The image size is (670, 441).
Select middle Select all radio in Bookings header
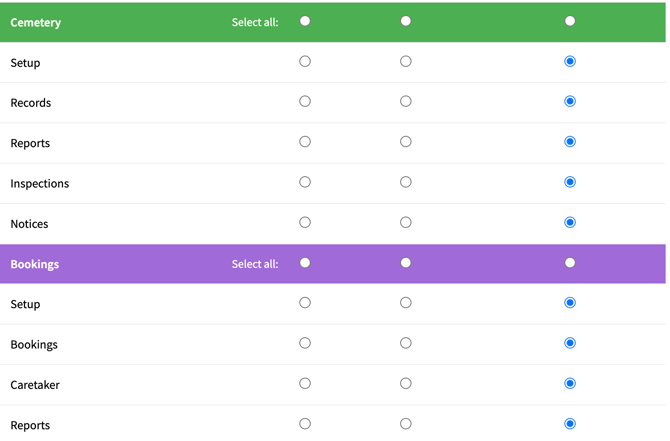point(405,263)
